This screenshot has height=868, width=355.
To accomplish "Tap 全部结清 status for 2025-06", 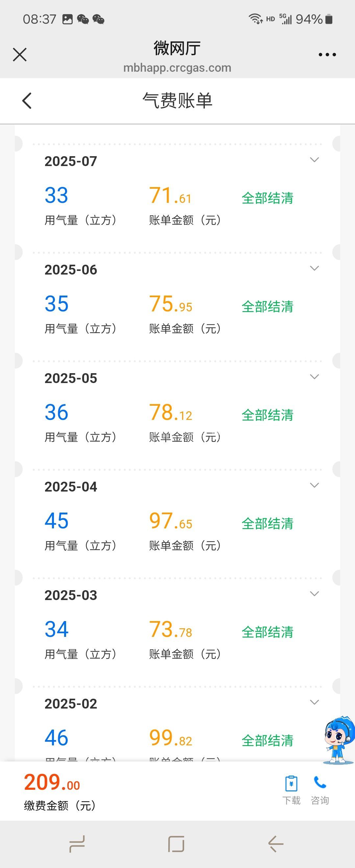I will [268, 307].
